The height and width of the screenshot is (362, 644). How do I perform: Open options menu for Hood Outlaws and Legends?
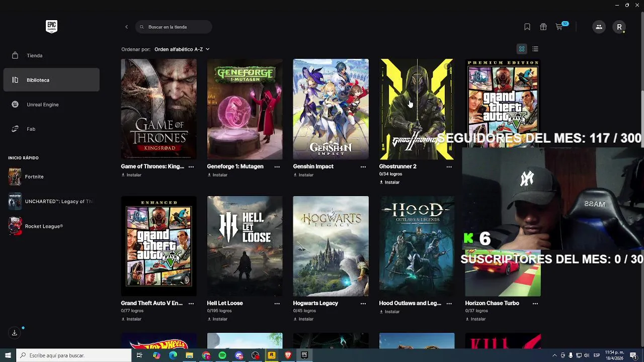pos(449,303)
